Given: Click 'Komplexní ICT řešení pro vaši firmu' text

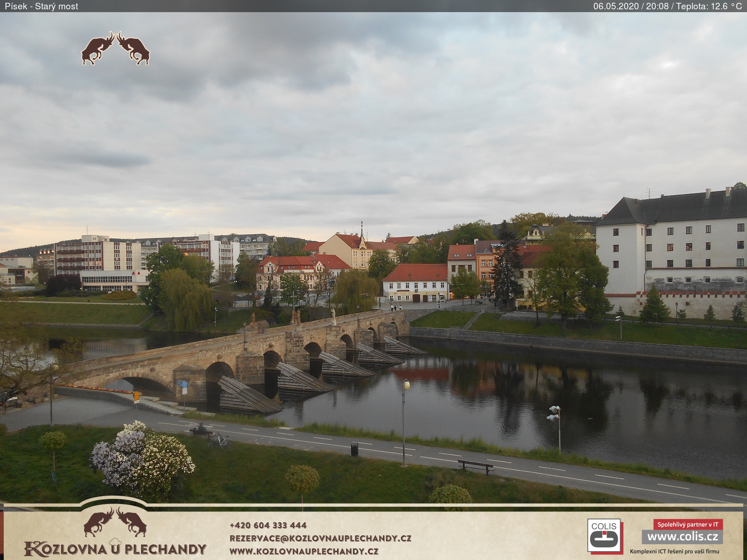Looking at the screenshot, I should 674,551.
